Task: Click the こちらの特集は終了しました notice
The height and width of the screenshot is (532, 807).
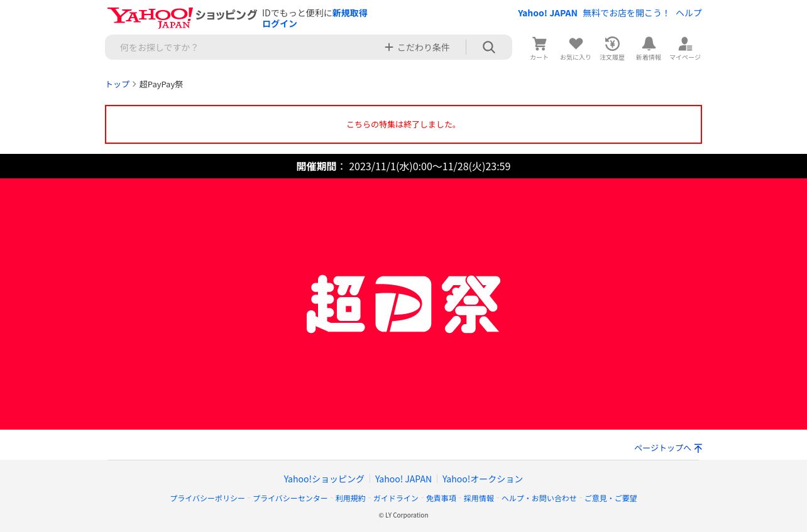Action: (403, 124)
